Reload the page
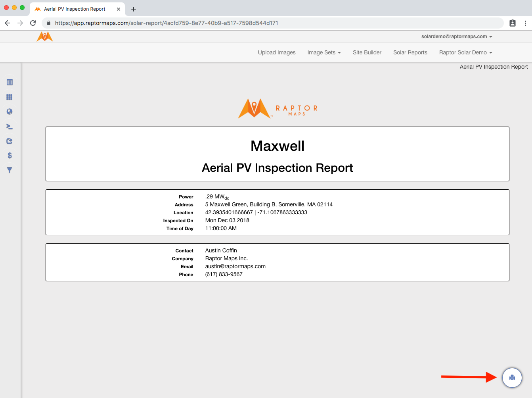The image size is (532, 398). 33,23
